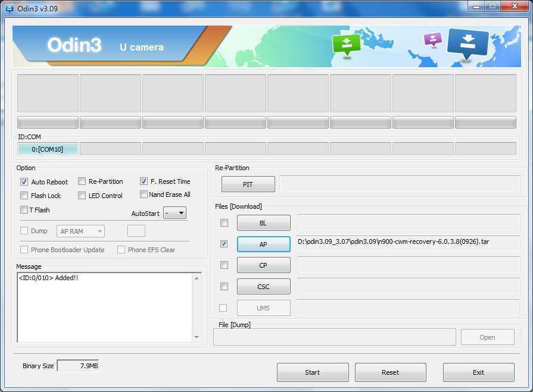
Task: Check the Nand Erase All option
Action: (144, 195)
